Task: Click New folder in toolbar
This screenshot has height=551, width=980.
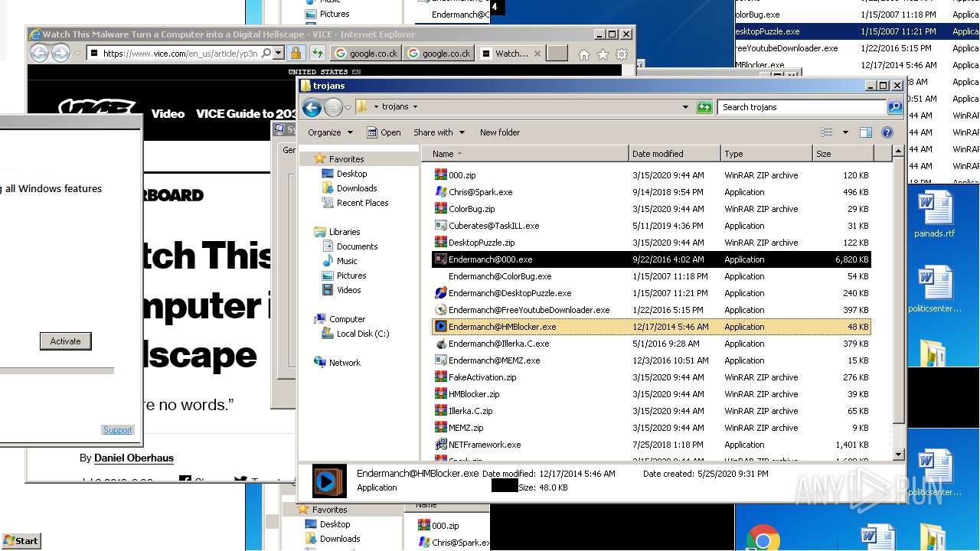Action: pos(500,132)
